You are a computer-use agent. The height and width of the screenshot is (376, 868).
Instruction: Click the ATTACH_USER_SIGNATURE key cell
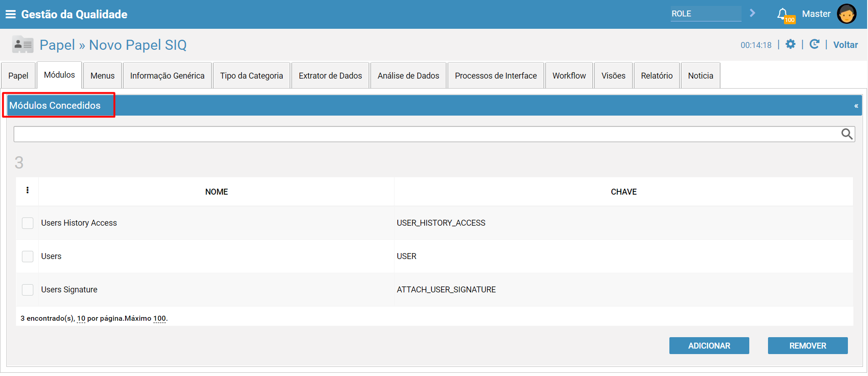tap(446, 290)
